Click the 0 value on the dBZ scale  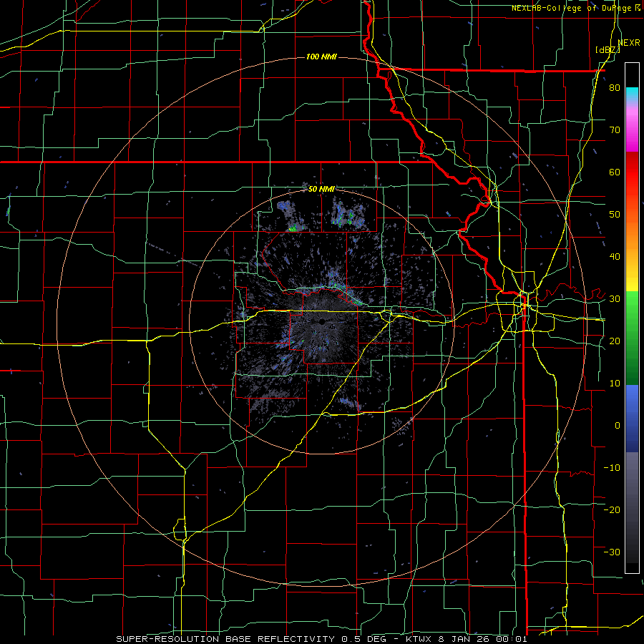tap(618, 426)
